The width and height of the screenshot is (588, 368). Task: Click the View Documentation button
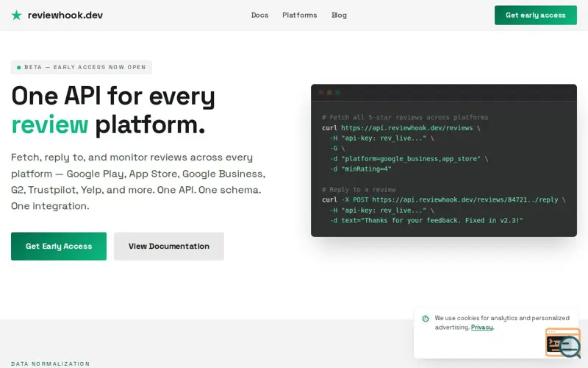click(x=169, y=247)
